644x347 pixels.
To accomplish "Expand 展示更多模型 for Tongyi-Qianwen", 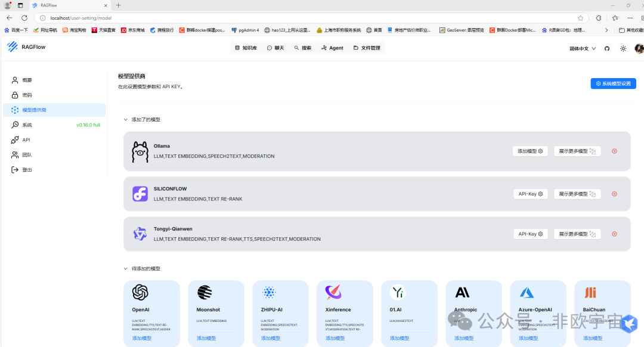I will pyautogui.click(x=577, y=234).
